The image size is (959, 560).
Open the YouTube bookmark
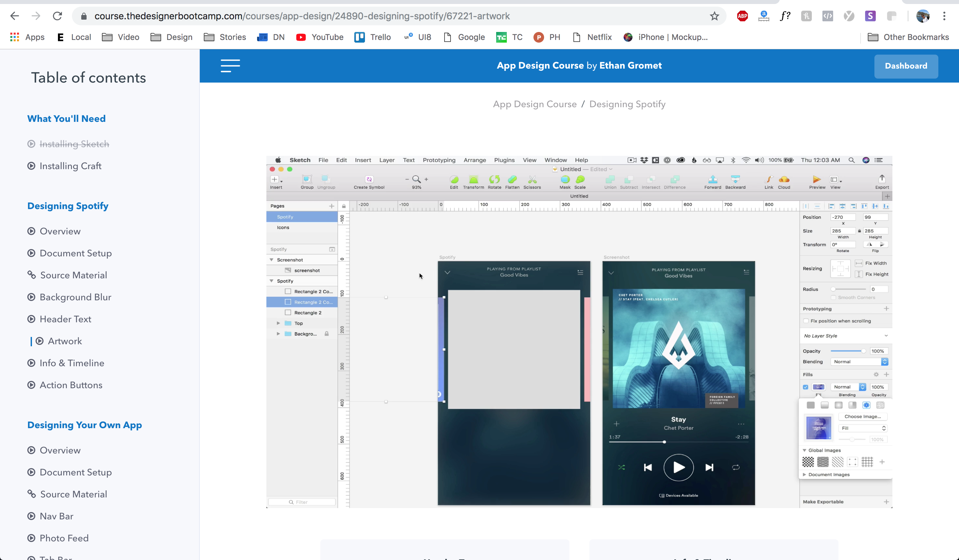320,37
